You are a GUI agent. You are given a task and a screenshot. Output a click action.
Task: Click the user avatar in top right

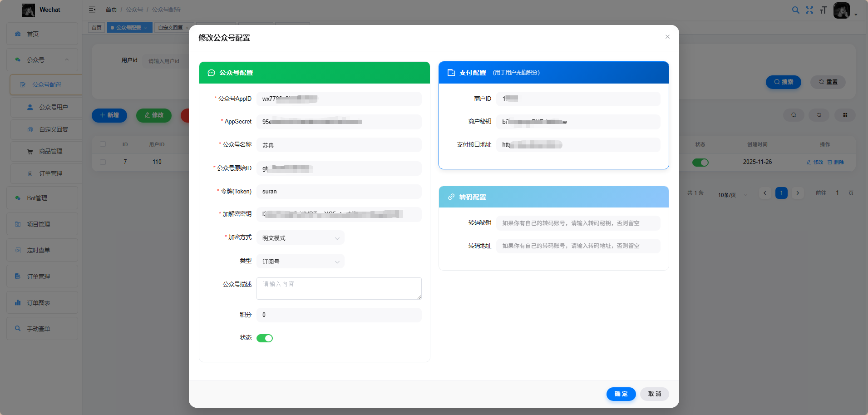841,10
